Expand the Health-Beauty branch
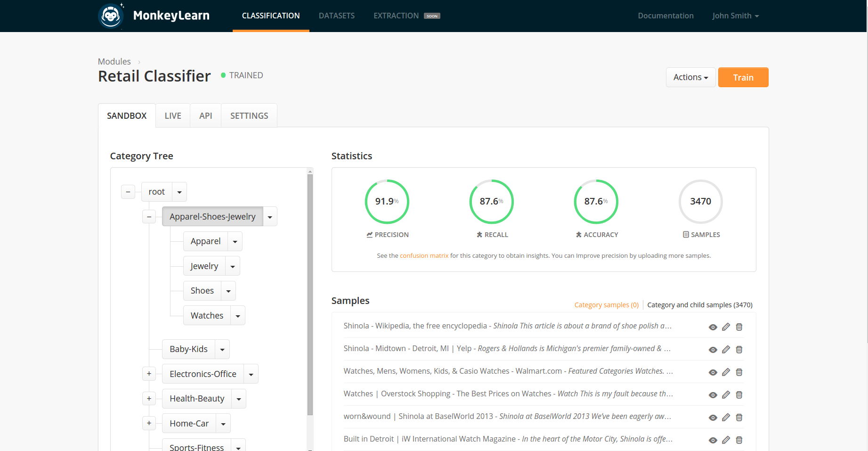Image resolution: width=868 pixels, height=451 pixels. (149, 399)
